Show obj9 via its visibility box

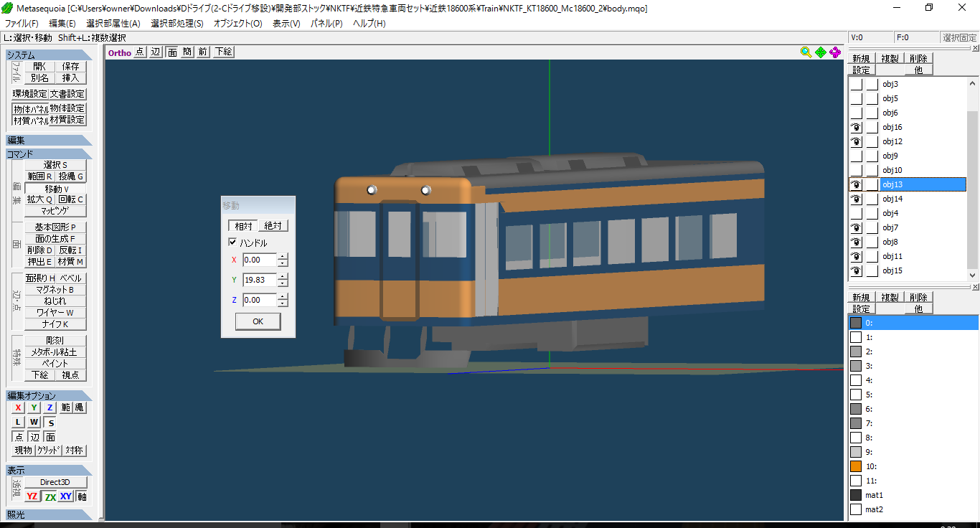(x=856, y=156)
